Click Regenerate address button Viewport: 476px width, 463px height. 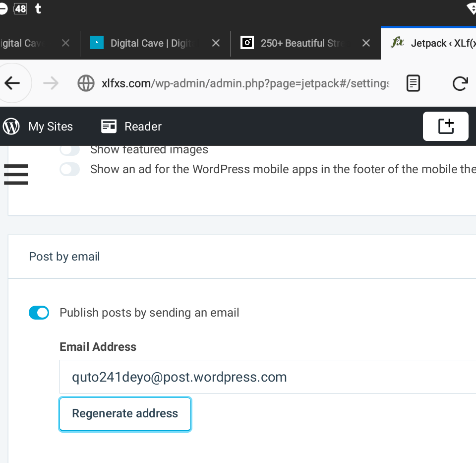125,414
